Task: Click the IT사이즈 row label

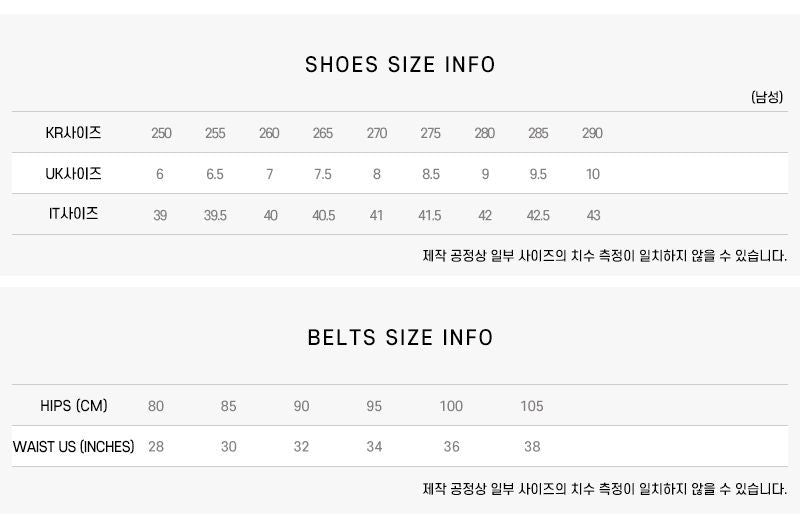Action: point(73,214)
